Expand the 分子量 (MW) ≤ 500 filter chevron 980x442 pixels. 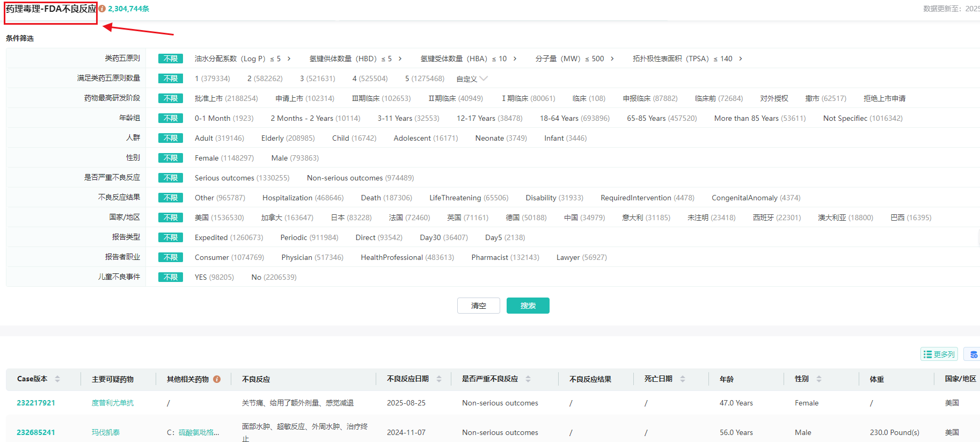612,59
